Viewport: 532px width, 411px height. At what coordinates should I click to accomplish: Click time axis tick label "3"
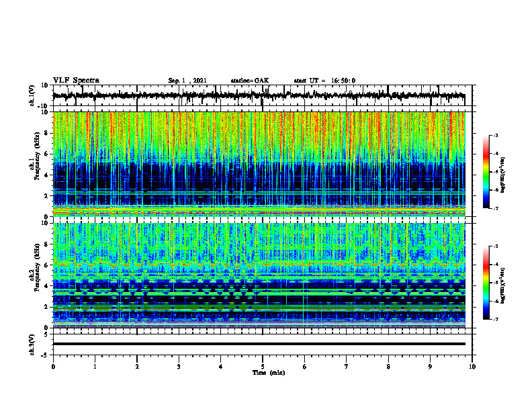coord(179,367)
